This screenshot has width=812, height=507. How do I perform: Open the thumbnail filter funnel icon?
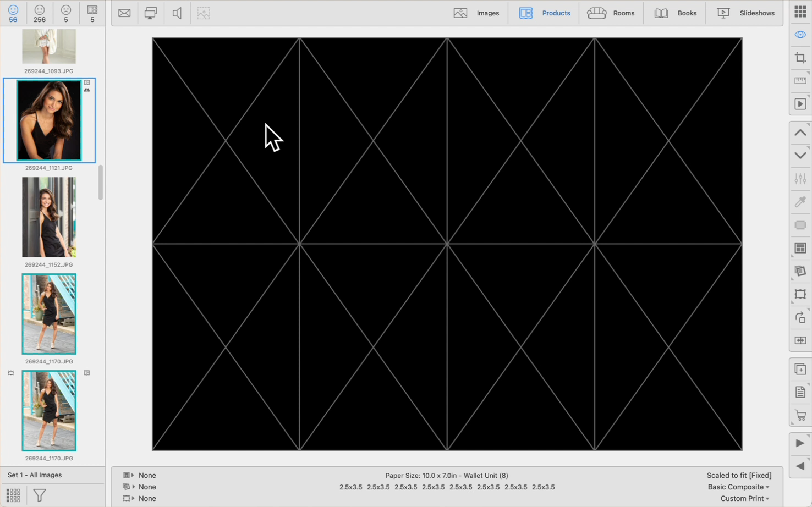pyautogui.click(x=40, y=495)
